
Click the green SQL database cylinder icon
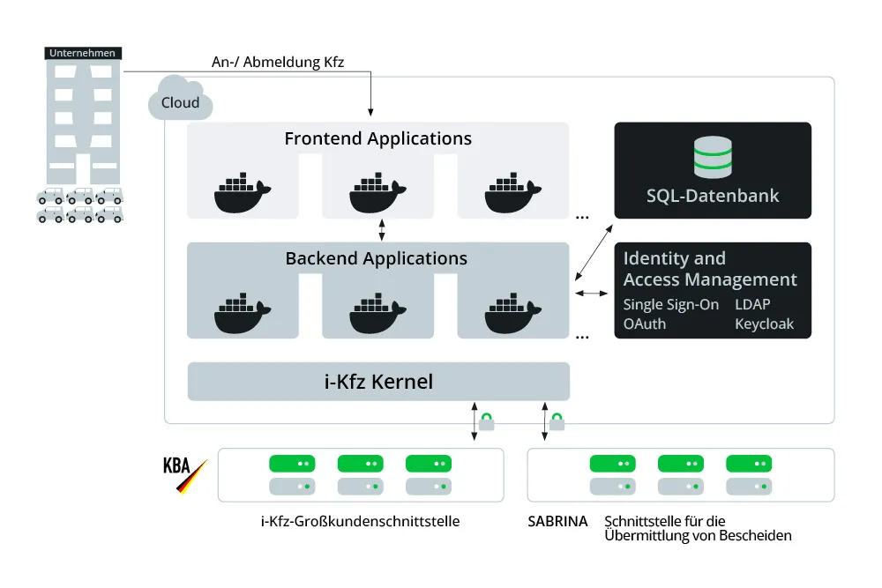[712, 156]
